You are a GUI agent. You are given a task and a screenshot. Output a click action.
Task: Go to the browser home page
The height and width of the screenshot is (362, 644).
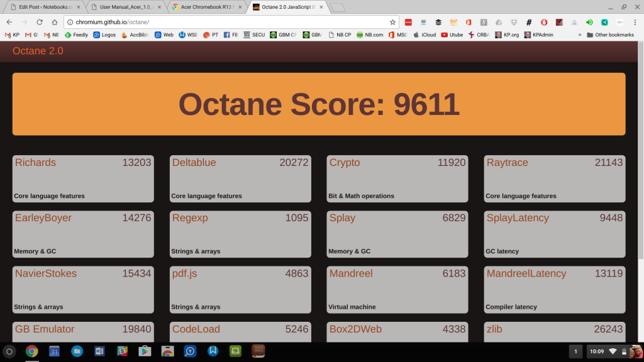coord(55,22)
